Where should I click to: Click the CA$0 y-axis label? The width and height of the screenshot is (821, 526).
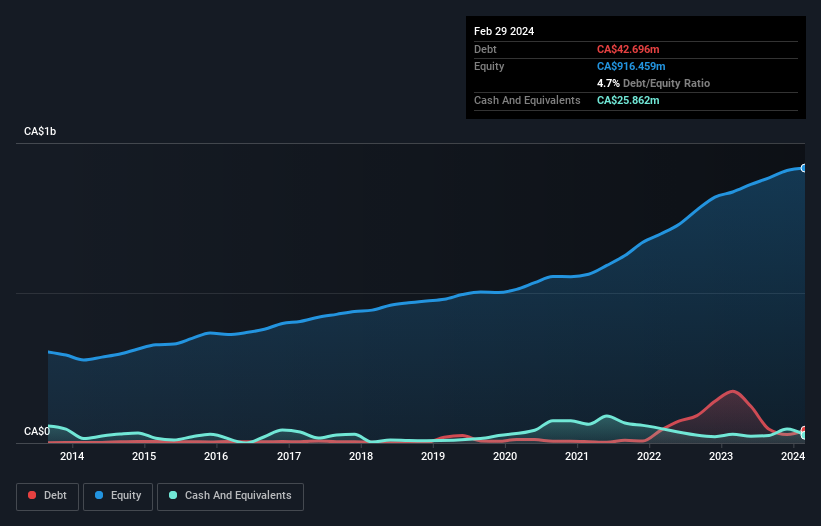pyautogui.click(x=37, y=431)
